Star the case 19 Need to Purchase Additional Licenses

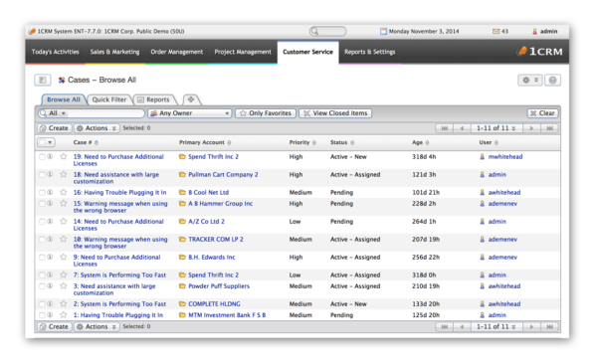click(x=64, y=156)
